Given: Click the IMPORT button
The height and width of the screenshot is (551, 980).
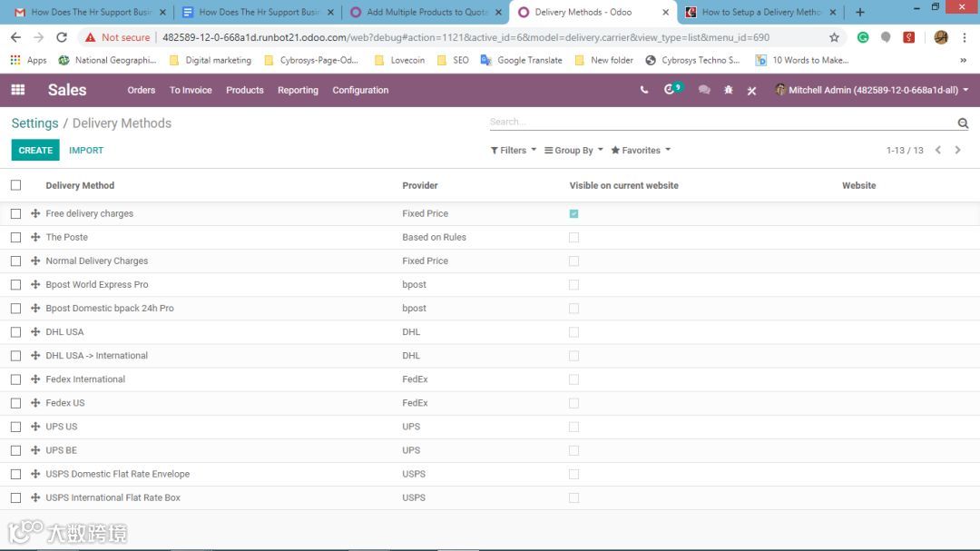Looking at the screenshot, I should click(86, 150).
